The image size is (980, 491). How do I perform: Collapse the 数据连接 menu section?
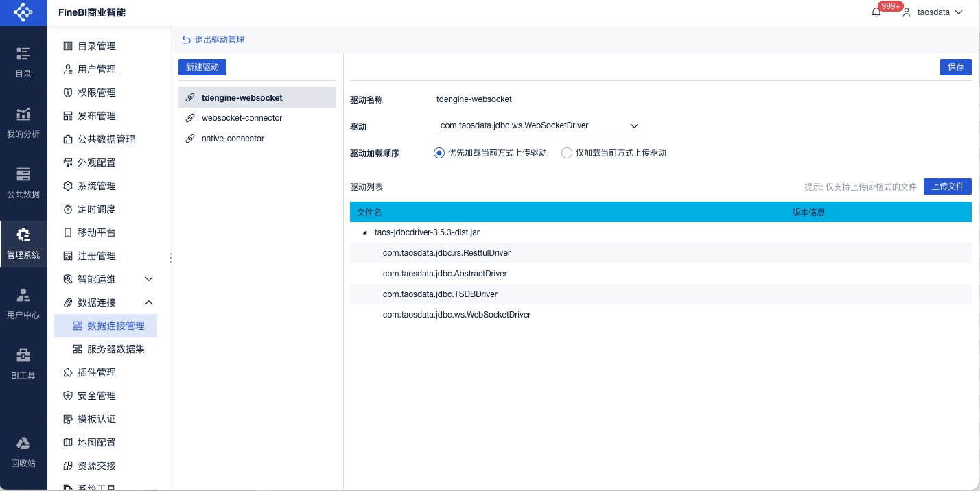149,302
